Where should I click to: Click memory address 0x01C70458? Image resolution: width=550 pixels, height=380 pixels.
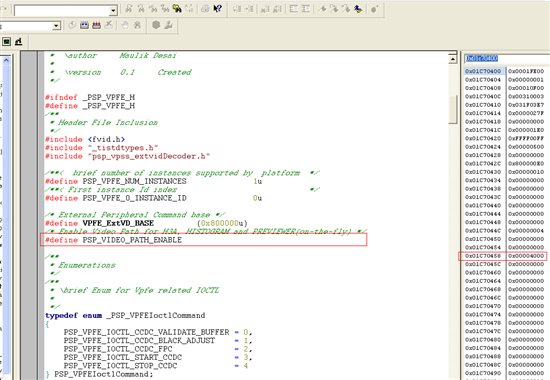[483, 256]
